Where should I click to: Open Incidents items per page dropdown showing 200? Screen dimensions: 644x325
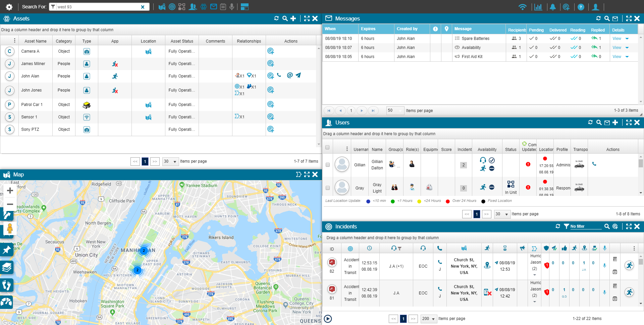pos(429,319)
